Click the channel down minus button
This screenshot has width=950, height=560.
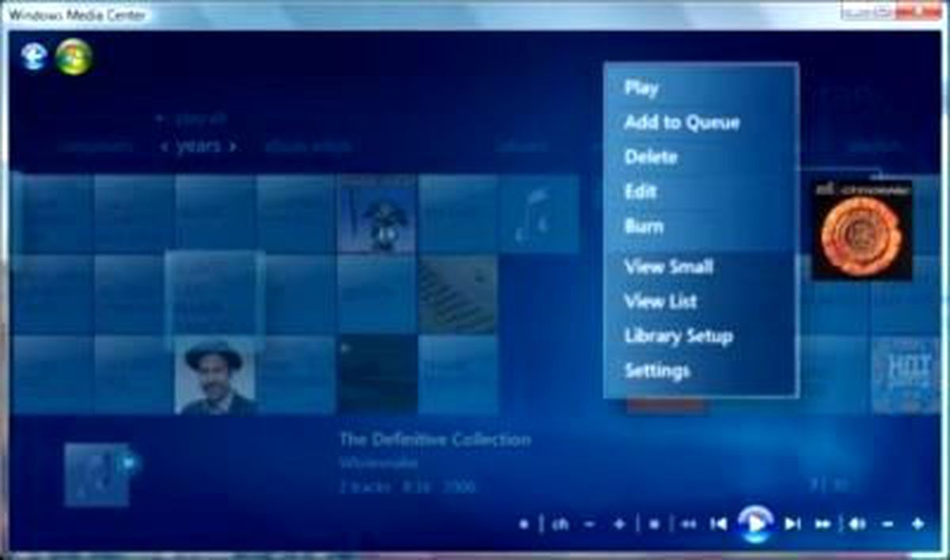590,524
